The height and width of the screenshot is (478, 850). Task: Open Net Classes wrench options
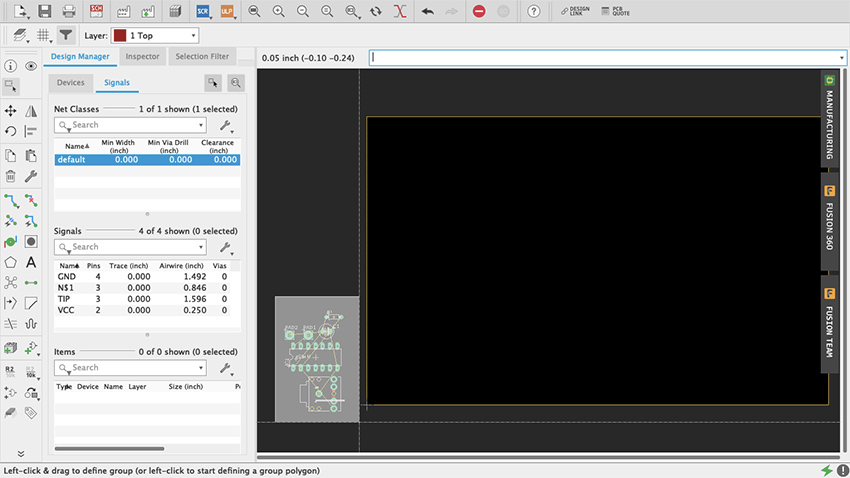(x=226, y=126)
